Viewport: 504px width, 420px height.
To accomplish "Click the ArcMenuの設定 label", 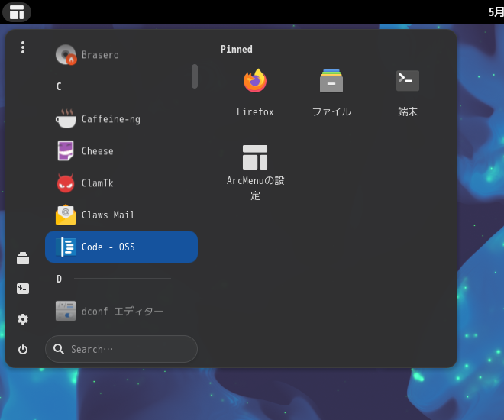I will [255, 188].
